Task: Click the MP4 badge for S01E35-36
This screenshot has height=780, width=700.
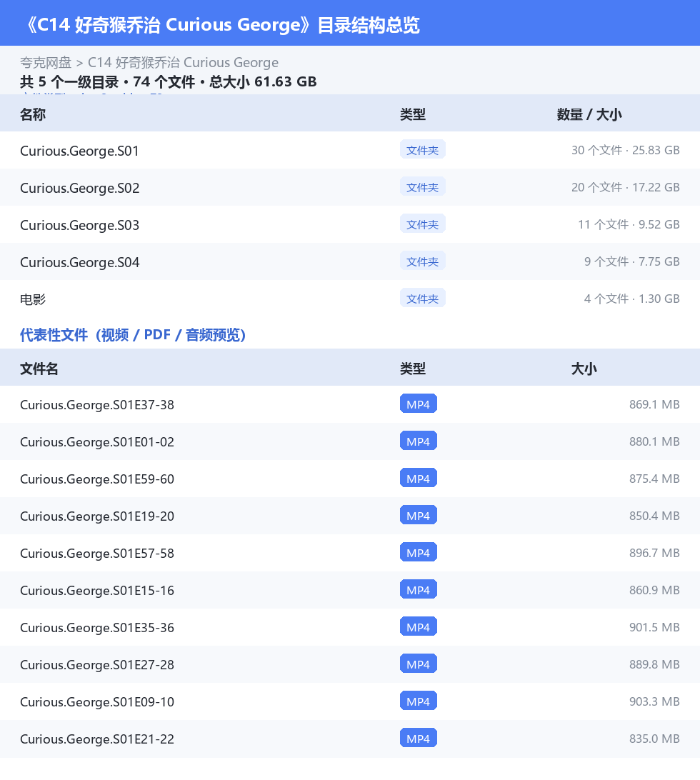Action: 419,627
